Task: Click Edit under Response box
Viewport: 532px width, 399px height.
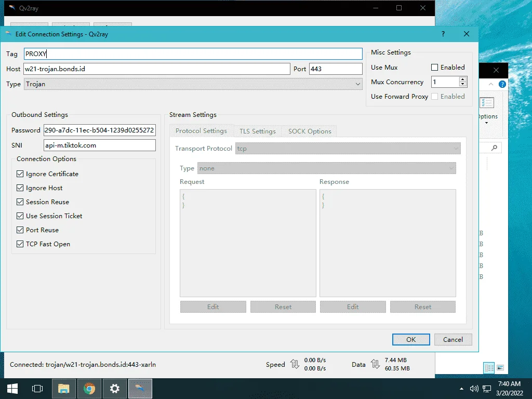Action: click(x=353, y=307)
